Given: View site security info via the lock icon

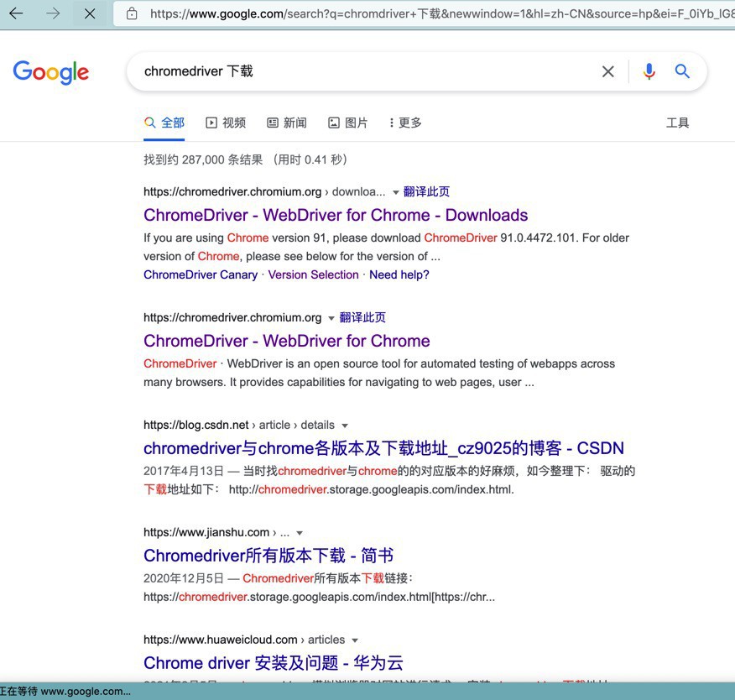Looking at the screenshot, I should (x=133, y=13).
